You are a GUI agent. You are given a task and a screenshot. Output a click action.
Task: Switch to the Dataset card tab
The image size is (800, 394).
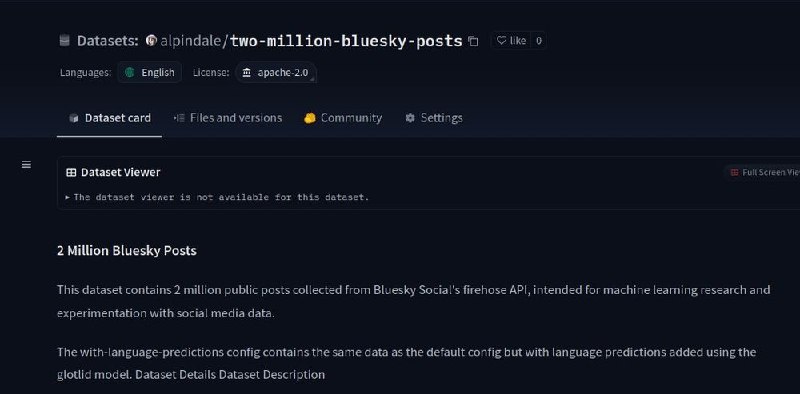(110, 118)
